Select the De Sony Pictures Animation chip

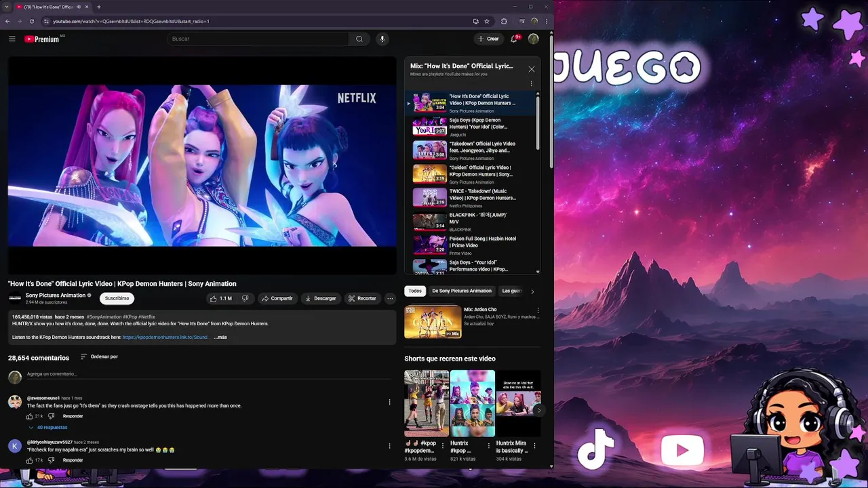[x=462, y=291]
